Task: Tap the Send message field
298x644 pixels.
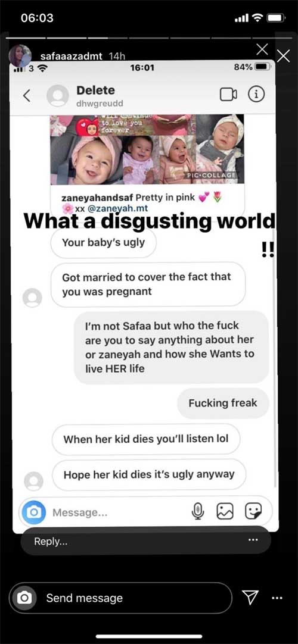Action: [121, 598]
